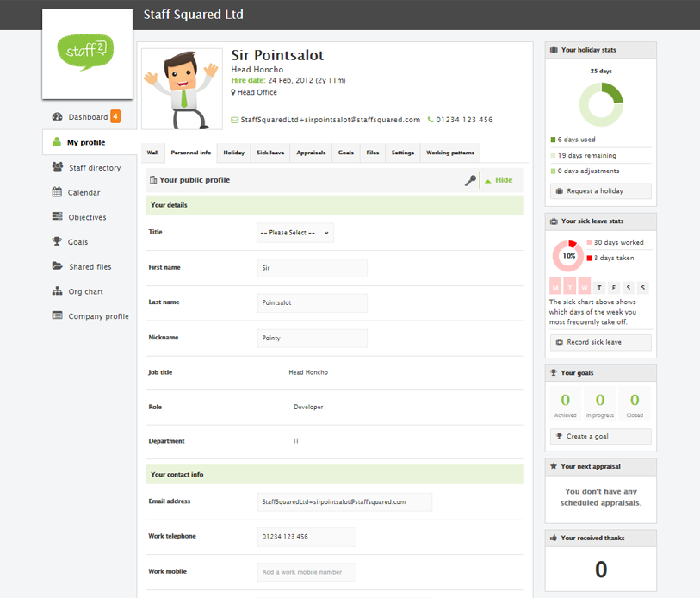Open the Title Please Select dropdown
The height and width of the screenshot is (598, 700).
(294, 233)
